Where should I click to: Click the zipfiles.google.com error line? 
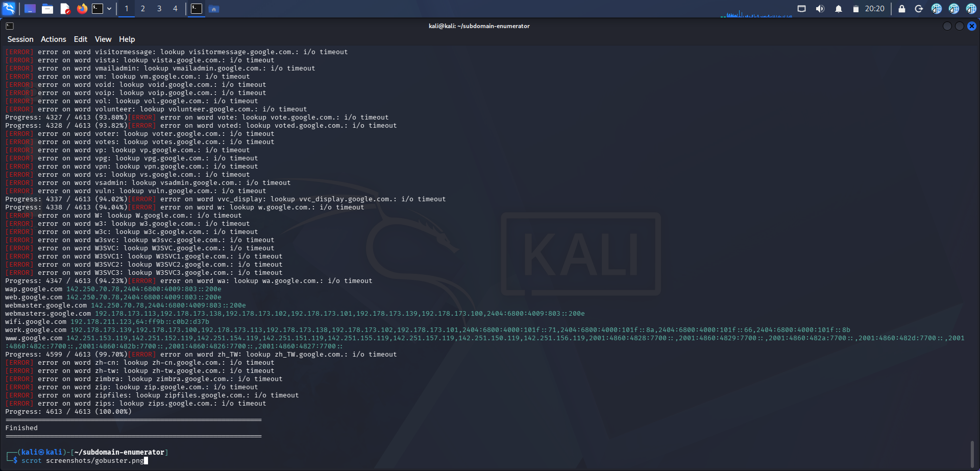[x=152, y=395]
